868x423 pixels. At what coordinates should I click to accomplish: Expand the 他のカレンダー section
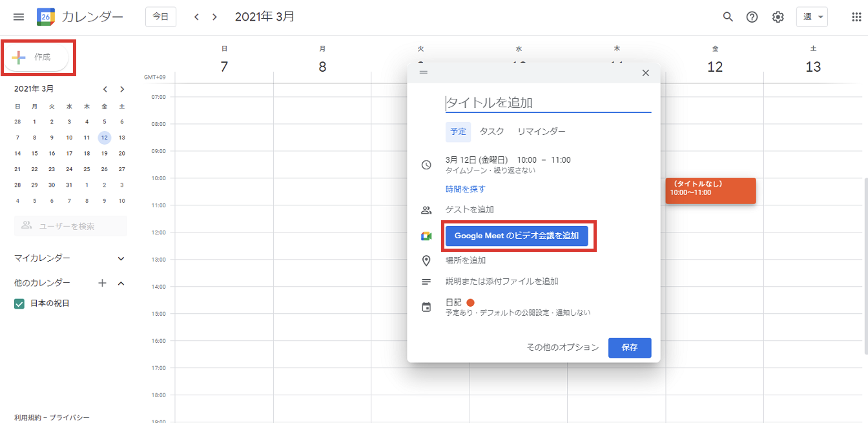point(120,282)
